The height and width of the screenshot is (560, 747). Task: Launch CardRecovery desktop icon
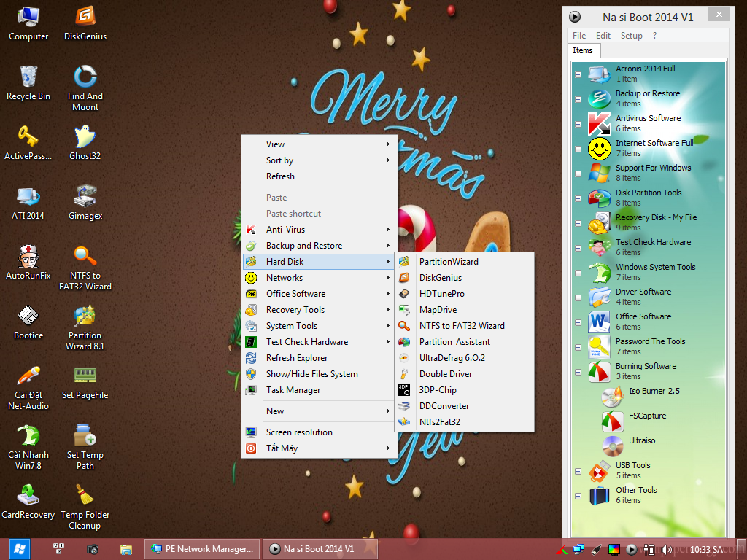[x=28, y=502]
